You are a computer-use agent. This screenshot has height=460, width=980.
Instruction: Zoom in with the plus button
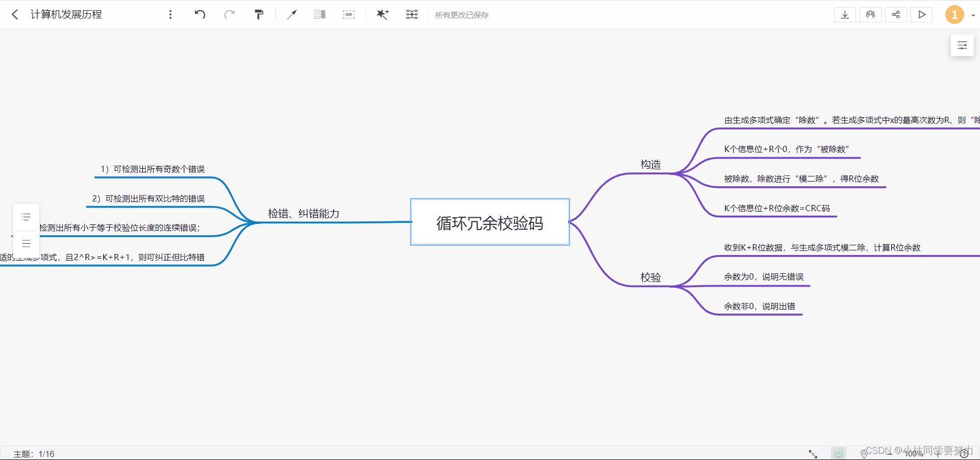click(x=938, y=453)
